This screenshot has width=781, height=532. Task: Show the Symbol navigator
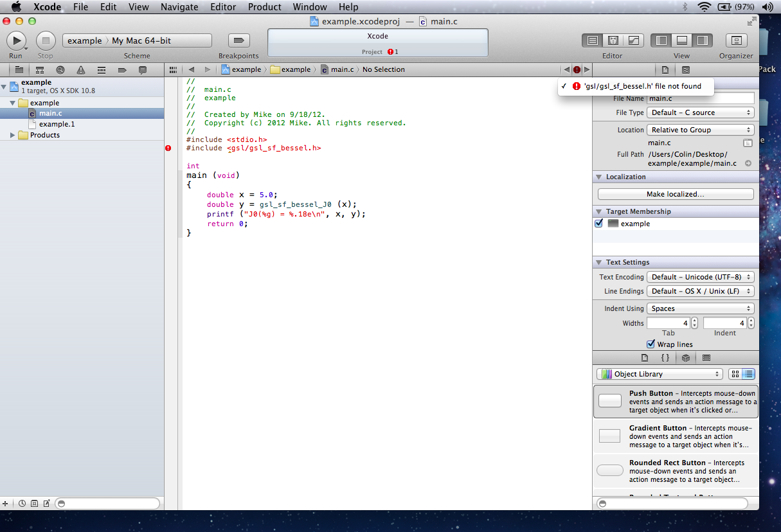(x=39, y=69)
